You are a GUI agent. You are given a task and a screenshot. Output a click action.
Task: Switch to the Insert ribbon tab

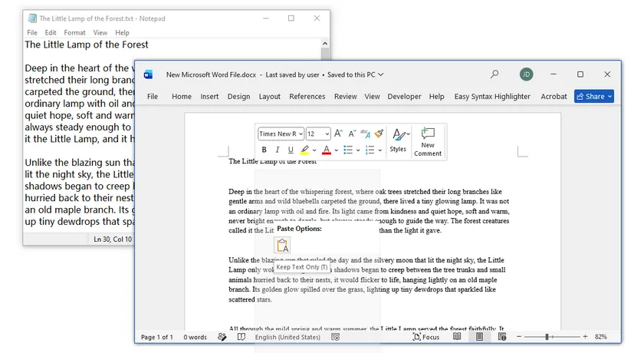click(x=209, y=97)
